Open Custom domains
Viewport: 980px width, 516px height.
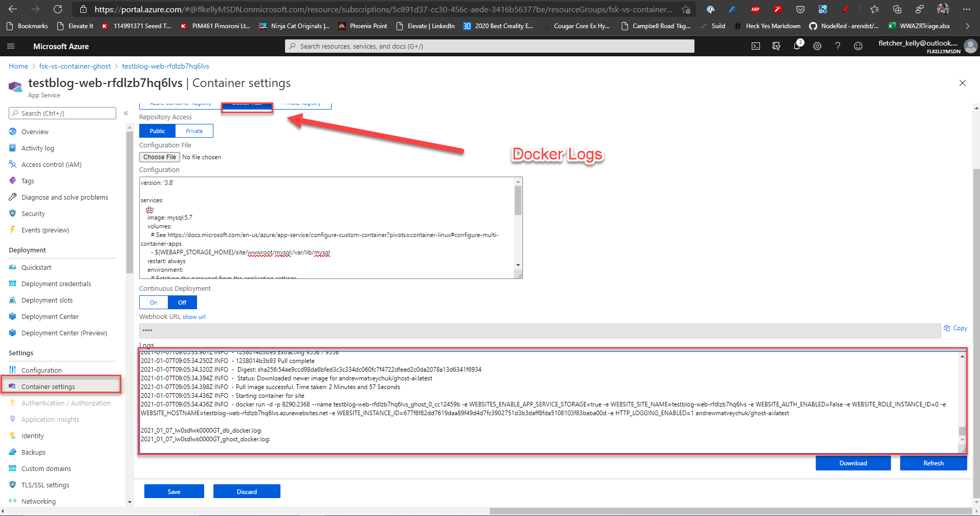coord(46,468)
